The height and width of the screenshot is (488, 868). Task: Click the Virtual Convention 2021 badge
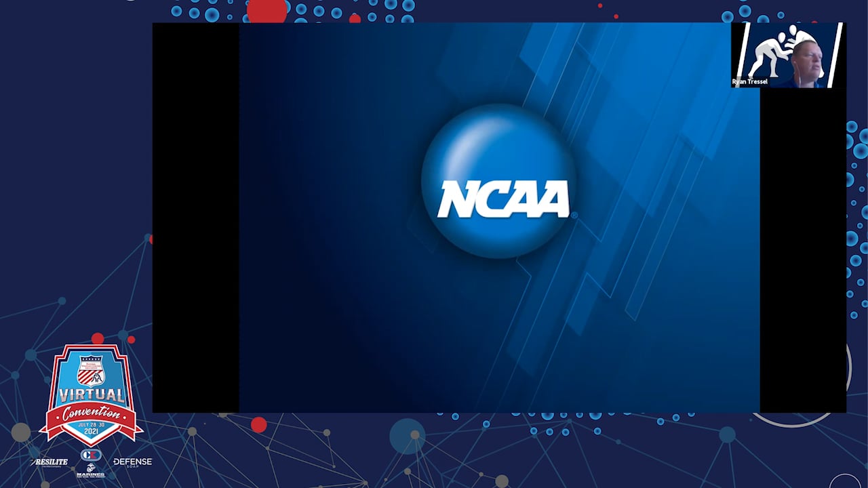pyautogui.click(x=92, y=394)
